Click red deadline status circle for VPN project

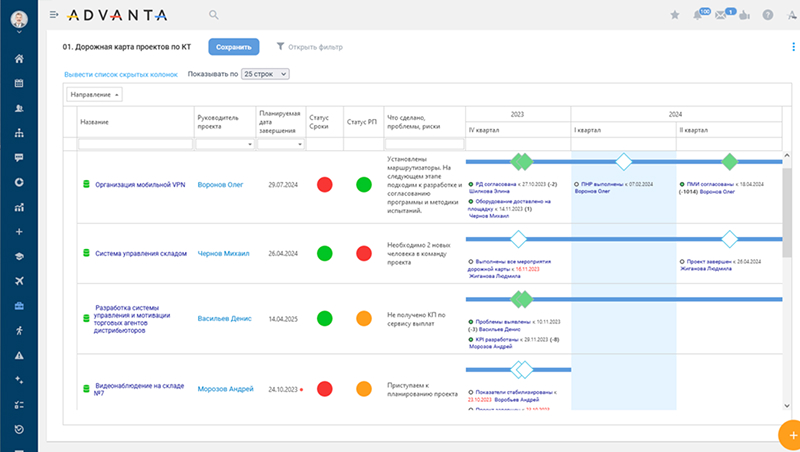coord(324,184)
